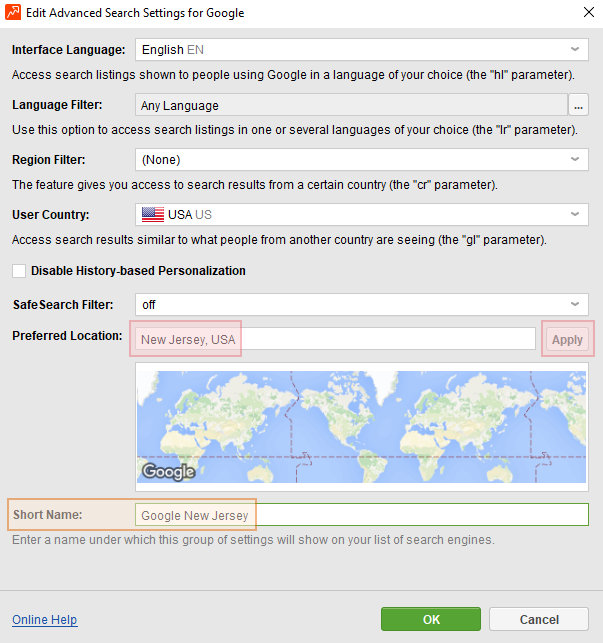Click the Language Filter ellipsis button

578,105
